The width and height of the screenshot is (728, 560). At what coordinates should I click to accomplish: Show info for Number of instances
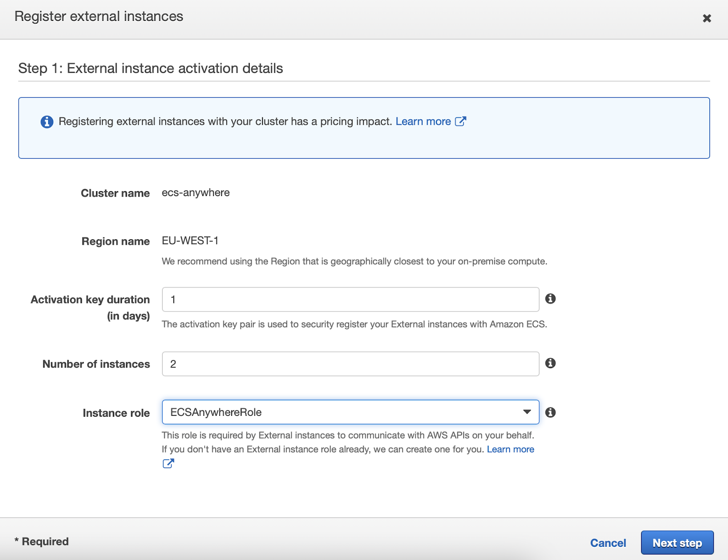[551, 363]
